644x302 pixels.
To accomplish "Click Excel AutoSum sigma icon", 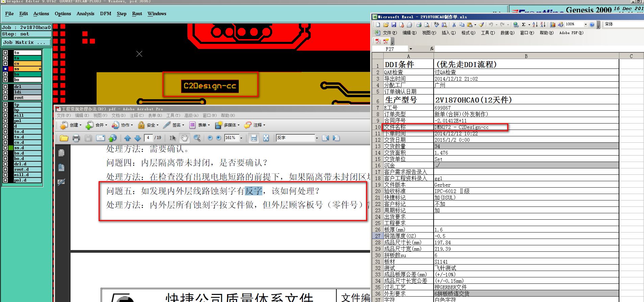I will tap(523, 25).
